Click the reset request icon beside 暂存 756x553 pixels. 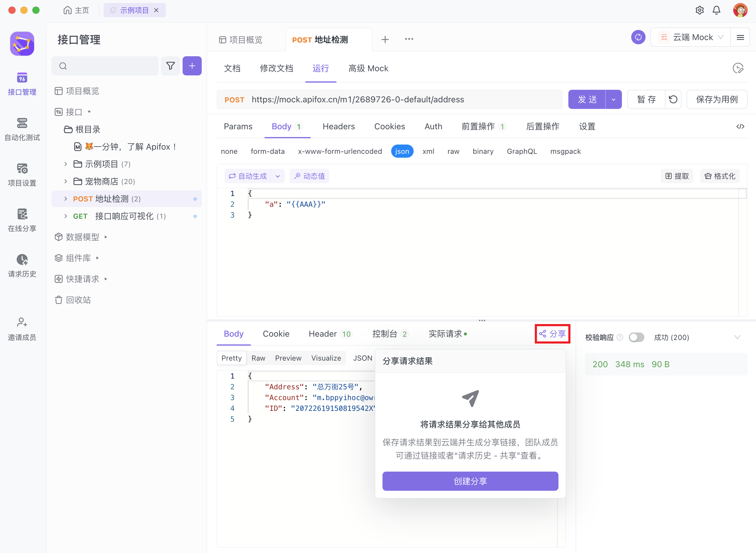pyautogui.click(x=673, y=99)
